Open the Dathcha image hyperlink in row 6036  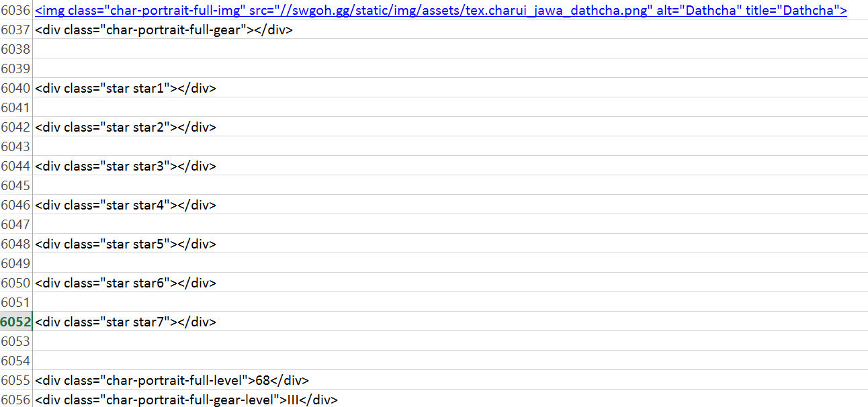point(440,11)
